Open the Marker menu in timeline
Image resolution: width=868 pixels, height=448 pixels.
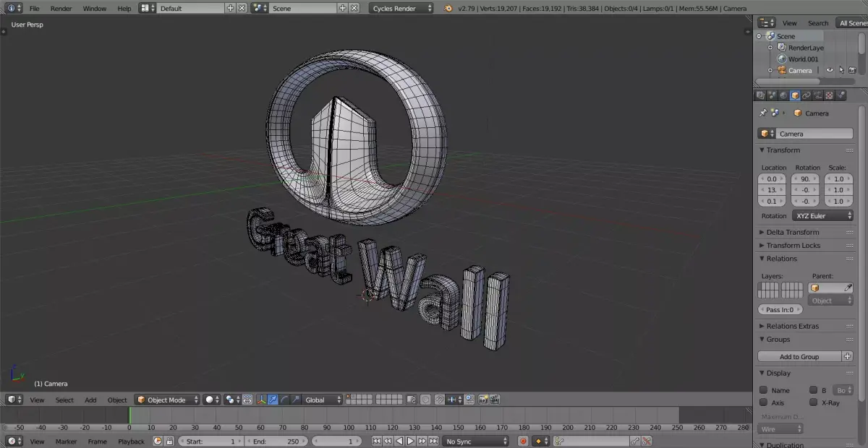coord(66,441)
